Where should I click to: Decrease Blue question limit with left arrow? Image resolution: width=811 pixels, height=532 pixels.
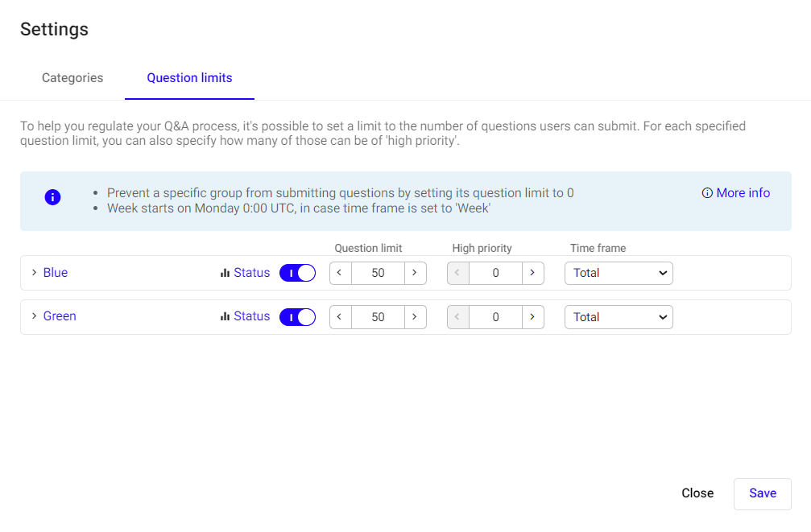click(341, 273)
